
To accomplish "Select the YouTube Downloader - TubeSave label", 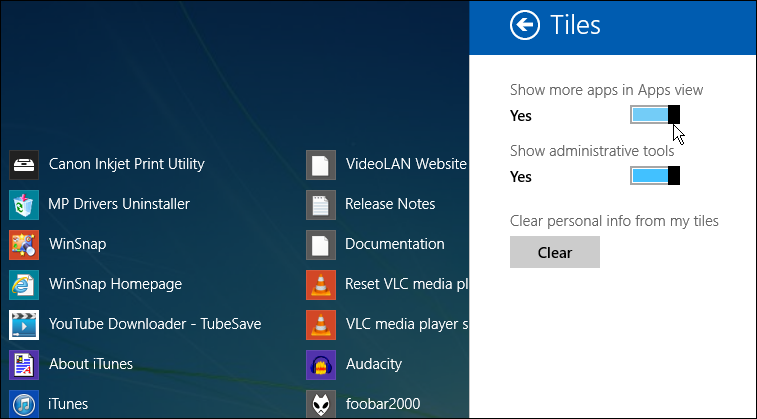I will [x=155, y=324].
